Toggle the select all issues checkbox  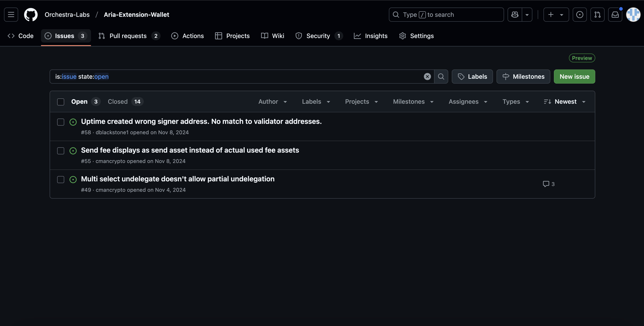coord(60,102)
